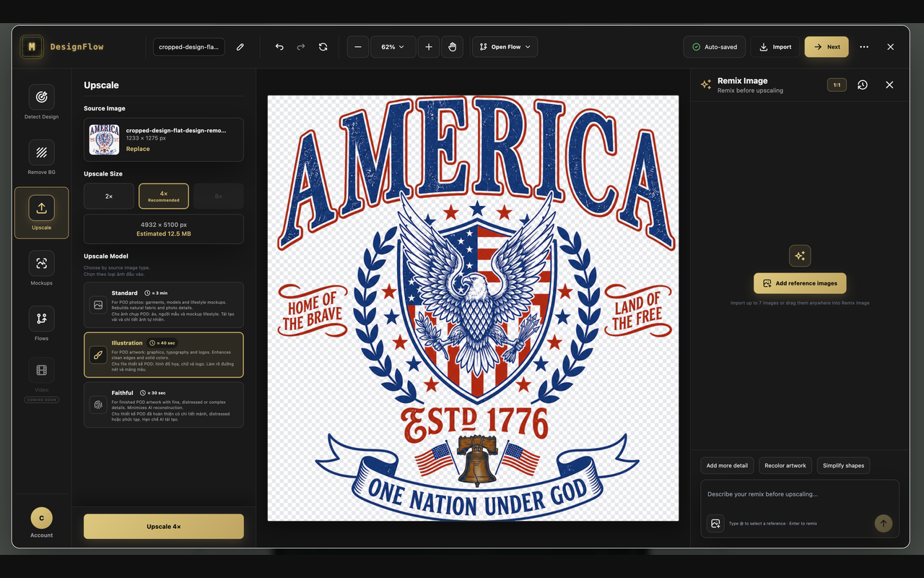Select the Remove BG tool
This screenshot has height=578, width=924.
coord(41,158)
